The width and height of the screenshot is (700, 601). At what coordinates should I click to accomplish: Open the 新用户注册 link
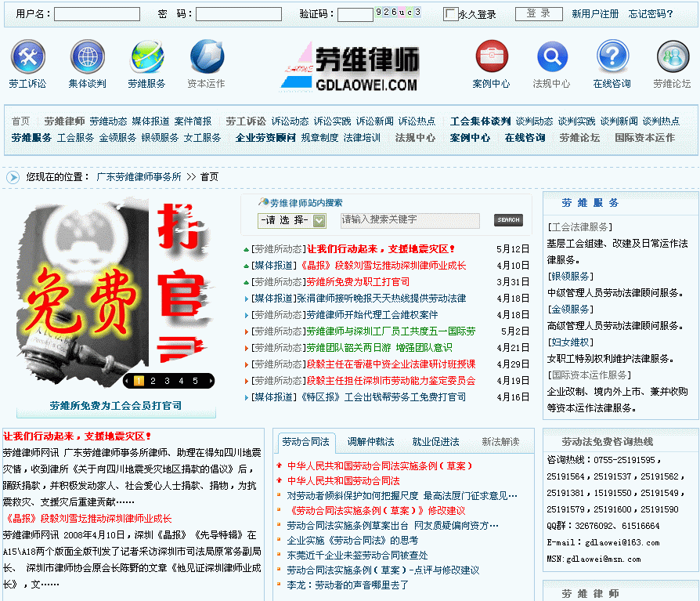pyautogui.click(x=595, y=14)
